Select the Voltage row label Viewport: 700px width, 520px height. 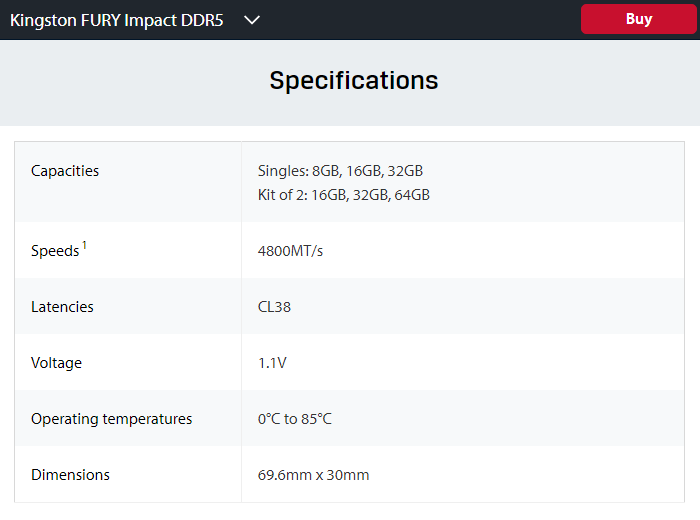[56, 363]
